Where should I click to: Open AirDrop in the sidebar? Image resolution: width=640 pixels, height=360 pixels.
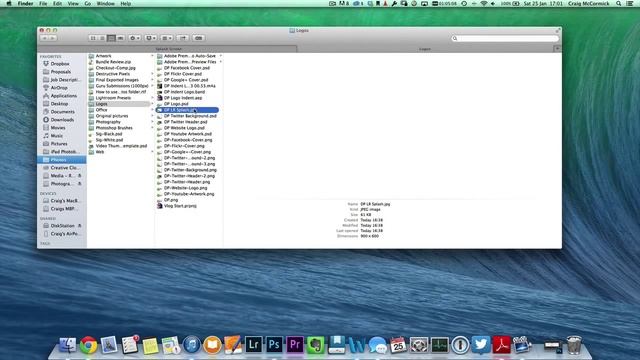coord(59,88)
